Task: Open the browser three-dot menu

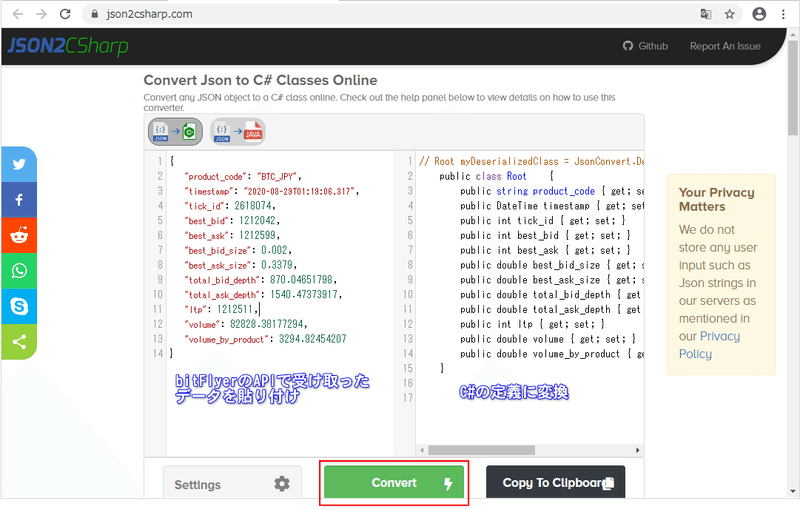Action: click(783, 14)
